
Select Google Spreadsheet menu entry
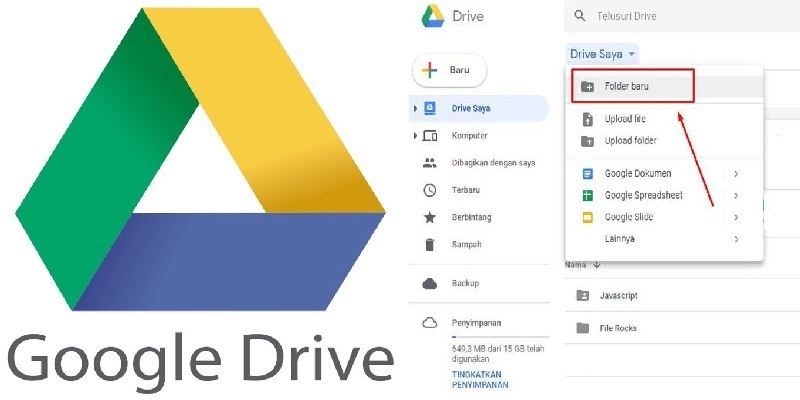664,195
